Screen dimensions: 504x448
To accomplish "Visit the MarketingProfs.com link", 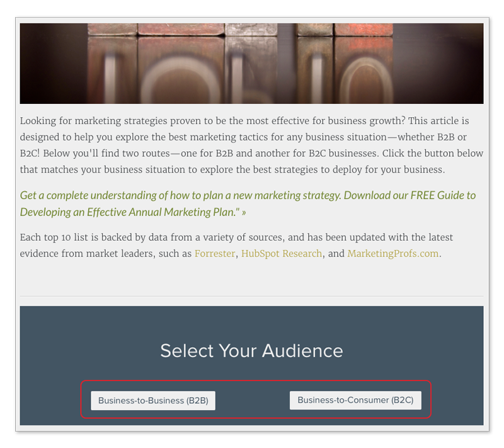I will 392,253.
